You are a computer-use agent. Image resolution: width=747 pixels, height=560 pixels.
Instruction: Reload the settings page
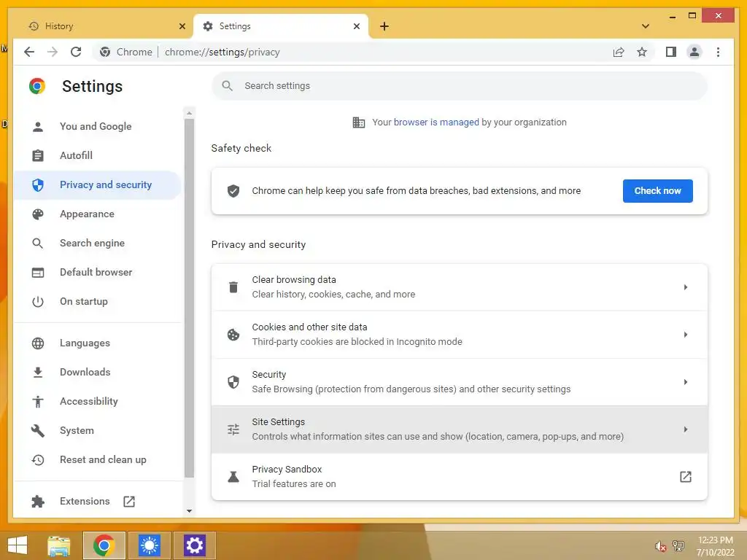[76, 52]
